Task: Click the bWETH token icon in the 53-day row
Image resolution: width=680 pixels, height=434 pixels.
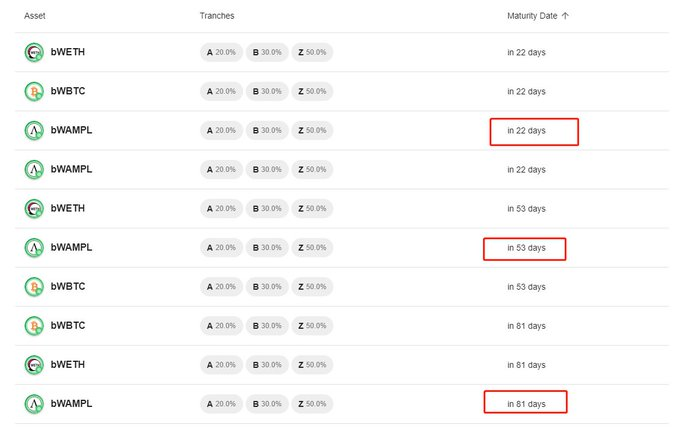Action: click(x=34, y=208)
